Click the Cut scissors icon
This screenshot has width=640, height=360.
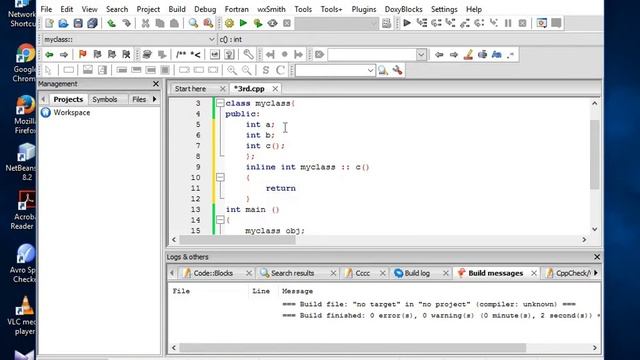(145, 23)
